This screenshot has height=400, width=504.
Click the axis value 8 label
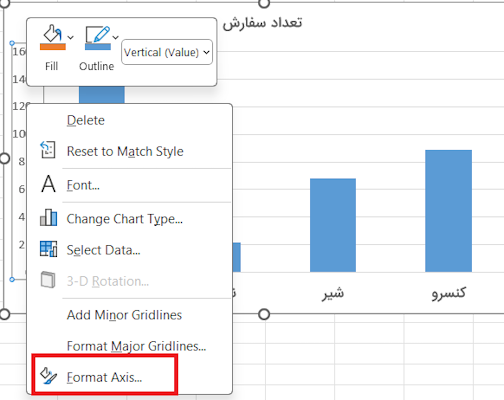tap(22, 162)
